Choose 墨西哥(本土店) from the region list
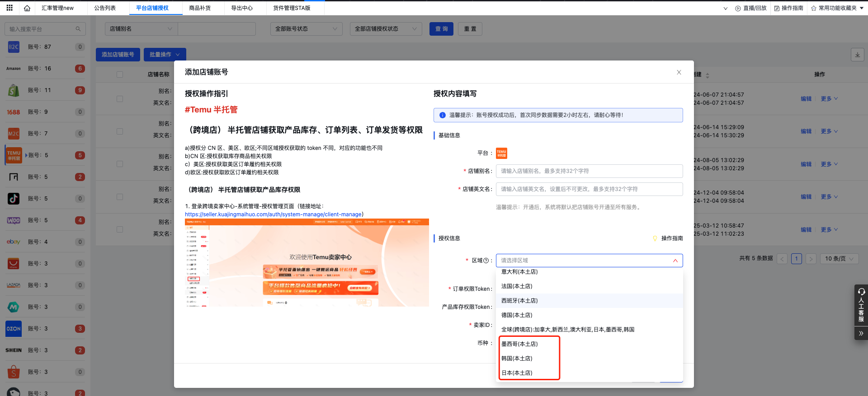 (x=590, y=344)
